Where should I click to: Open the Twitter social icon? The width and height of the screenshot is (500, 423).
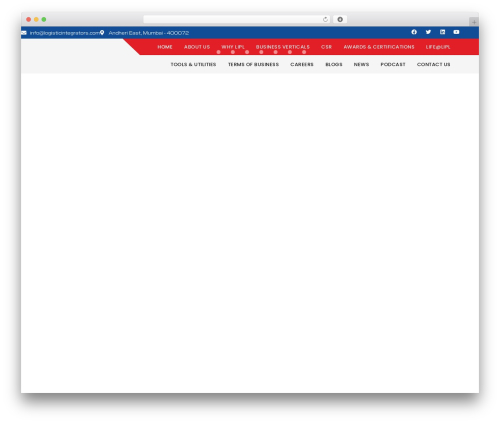(428, 32)
